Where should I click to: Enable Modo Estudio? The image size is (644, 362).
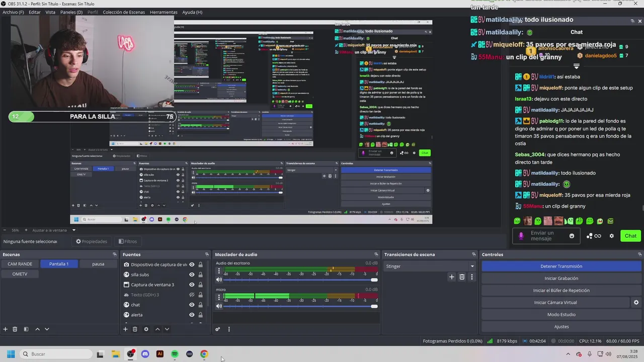tap(561, 315)
